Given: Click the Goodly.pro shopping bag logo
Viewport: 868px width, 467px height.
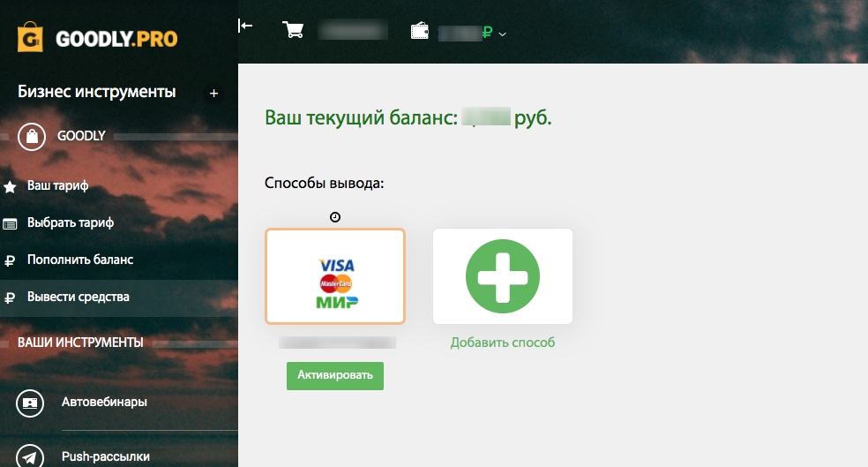Looking at the screenshot, I should [30, 37].
